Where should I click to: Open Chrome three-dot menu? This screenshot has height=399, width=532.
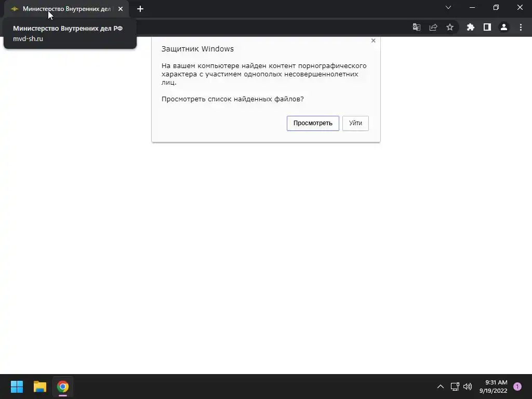pos(521,27)
